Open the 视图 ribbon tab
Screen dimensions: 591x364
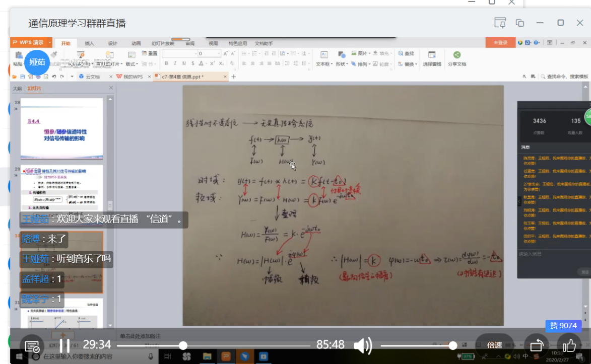pos(213,43)
